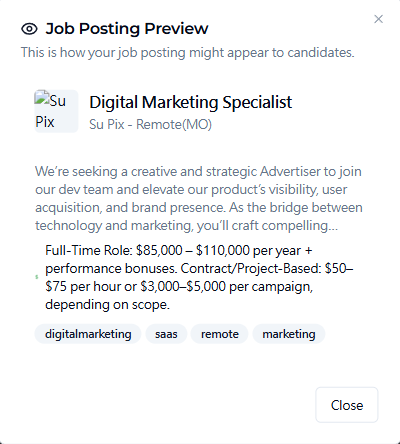The image size is (400, 444).
Task: Click the eye preview icon in header
Action: [x=29, y=29]
